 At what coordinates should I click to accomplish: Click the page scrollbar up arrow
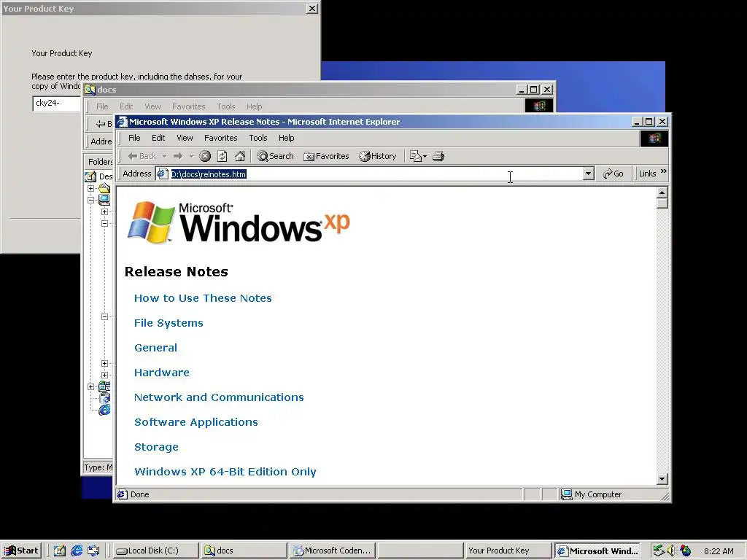coord(662,192)
